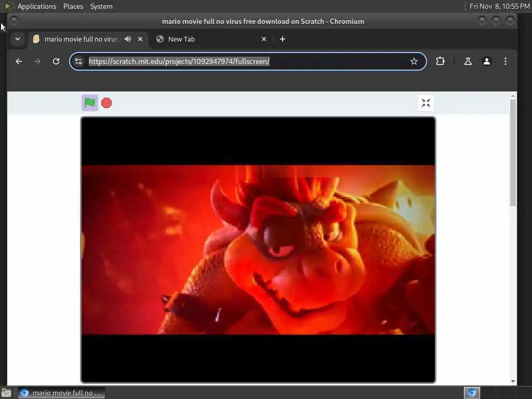Open the profile account icon
Viewport: 532px width, 399px height.
486,61
